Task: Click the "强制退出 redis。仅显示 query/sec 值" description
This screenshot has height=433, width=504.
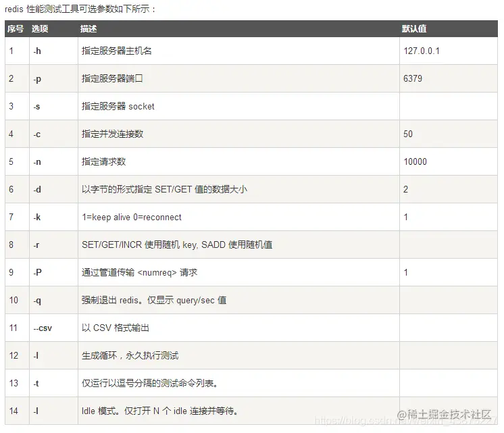Action: tap(154, 300)
